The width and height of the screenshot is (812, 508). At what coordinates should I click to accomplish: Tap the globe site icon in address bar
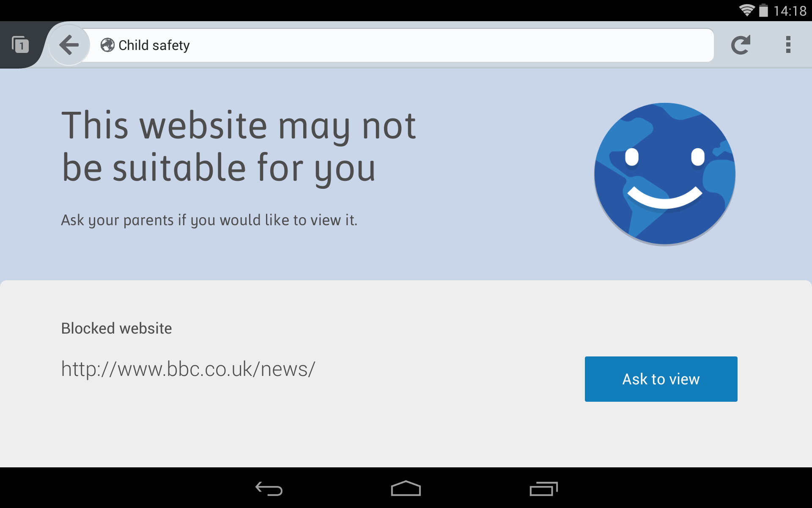107,45
